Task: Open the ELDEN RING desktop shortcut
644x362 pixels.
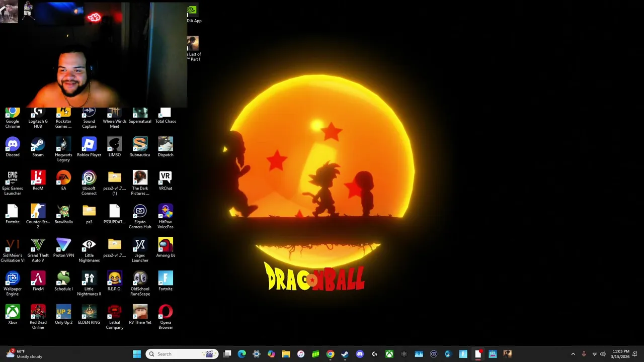Action: click(89, 315)
